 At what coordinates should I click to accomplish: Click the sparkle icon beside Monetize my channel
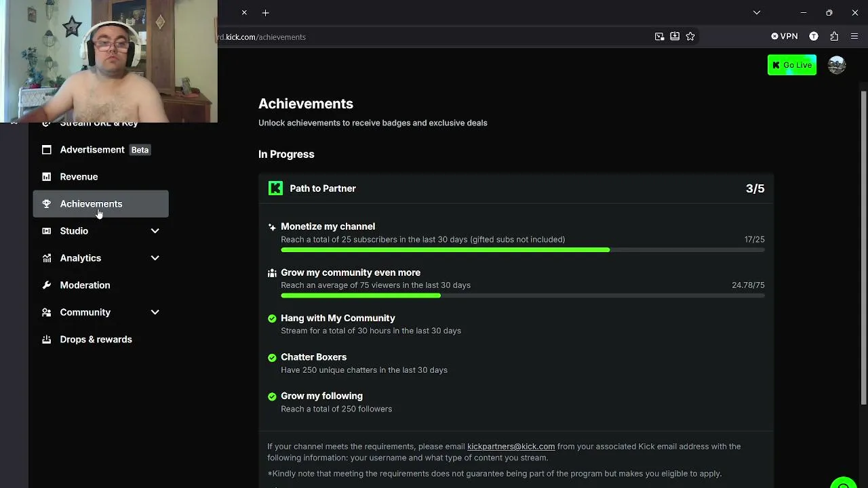coord(272,227)
